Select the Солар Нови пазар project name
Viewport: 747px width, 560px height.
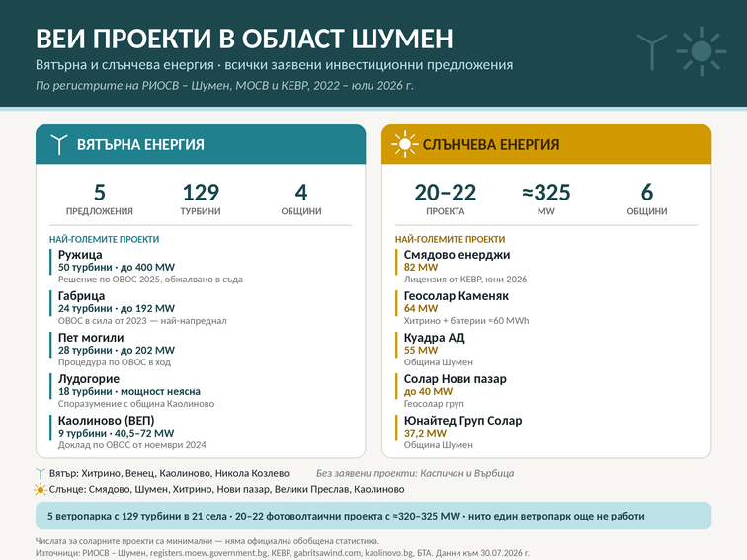pos(455,379)
